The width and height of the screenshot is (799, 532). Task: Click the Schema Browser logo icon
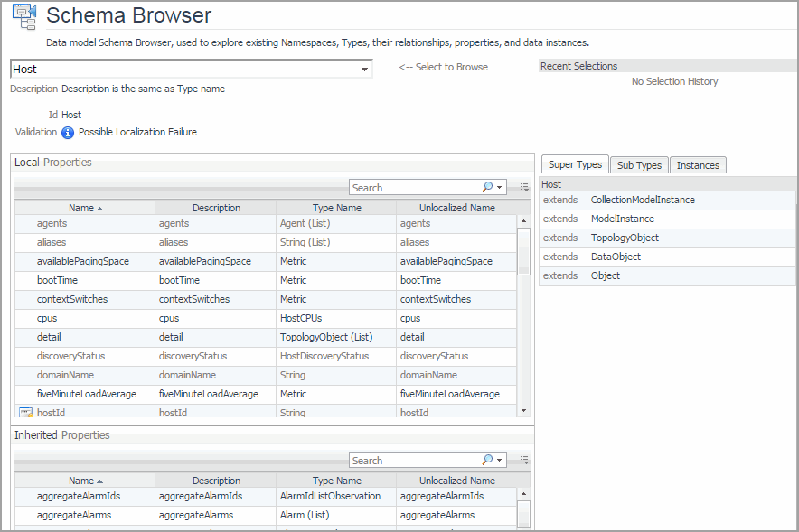pyautogui.click(x=24, y=16)
